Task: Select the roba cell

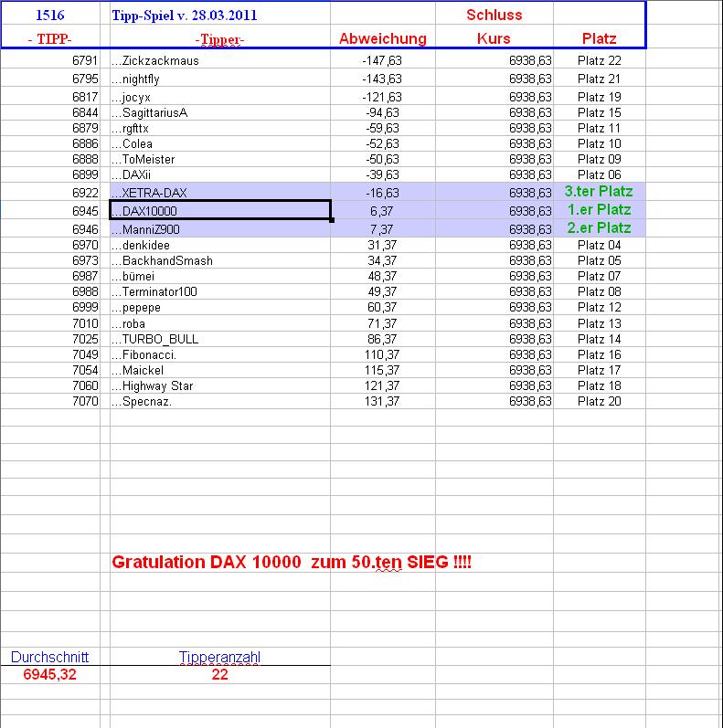Action: [220, 323]
